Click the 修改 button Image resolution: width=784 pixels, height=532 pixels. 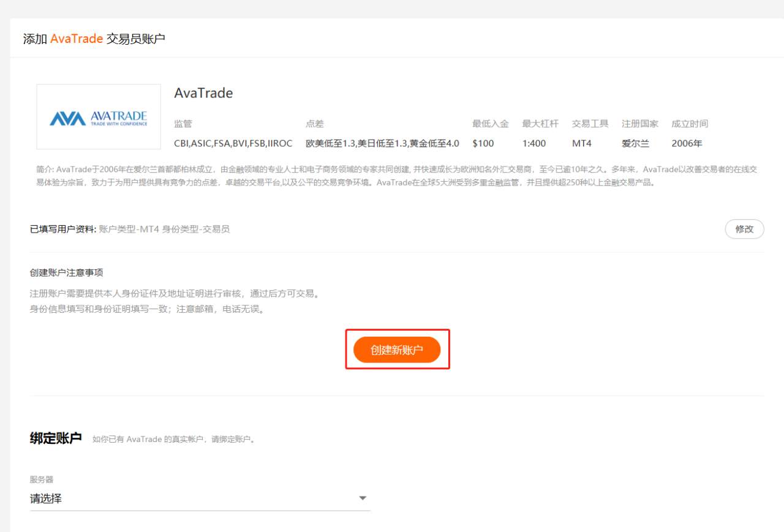click(744, 229)
